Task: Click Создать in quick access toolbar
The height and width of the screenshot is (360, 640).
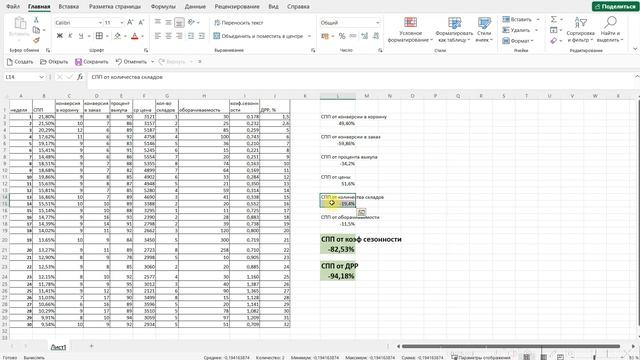Action: (x=20, y=62)
